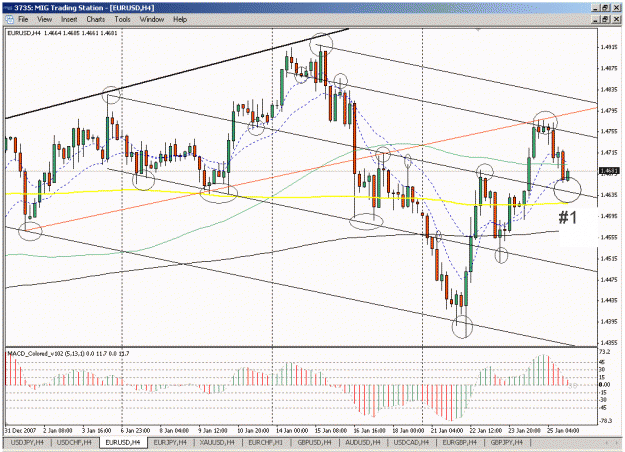Switch to the USDCAD,H4 chart tab

tap(411, 442)
